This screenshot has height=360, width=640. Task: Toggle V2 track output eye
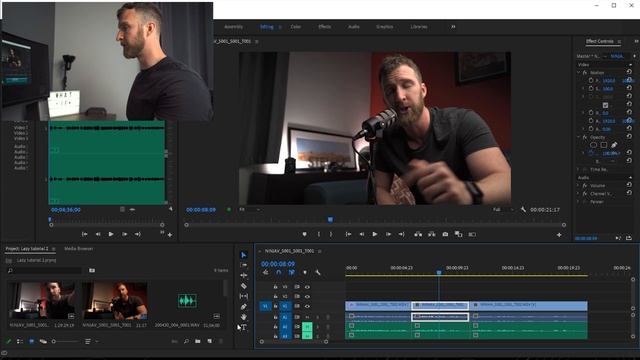click(307, 297)
